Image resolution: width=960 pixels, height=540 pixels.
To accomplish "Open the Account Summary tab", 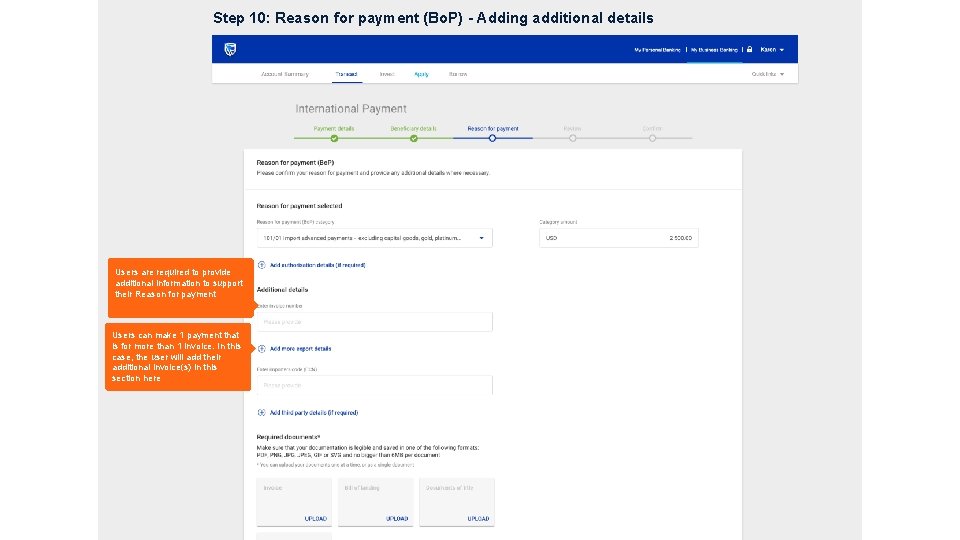I will point(285,74).
